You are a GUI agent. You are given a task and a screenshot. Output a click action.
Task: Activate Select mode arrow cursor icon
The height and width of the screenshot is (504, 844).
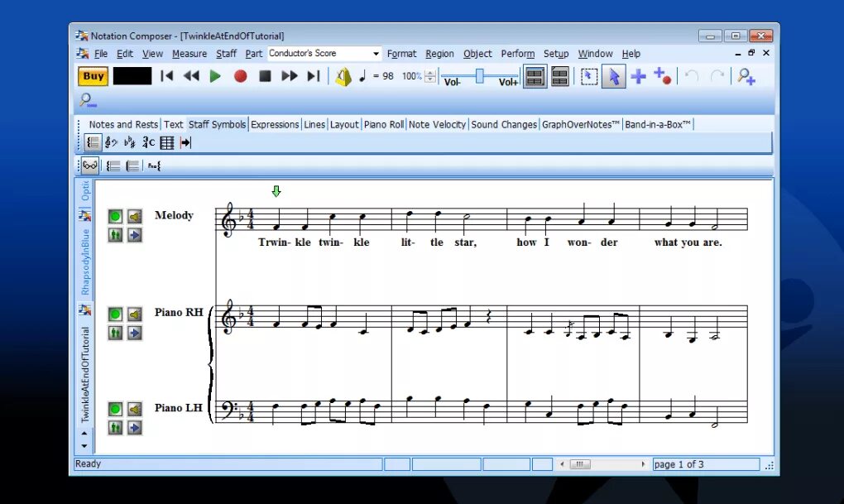[x=614, y=76]
